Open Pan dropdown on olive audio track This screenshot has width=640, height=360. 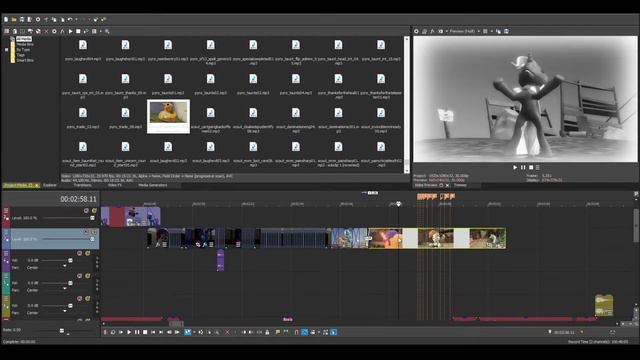click(x=64, y=311)
